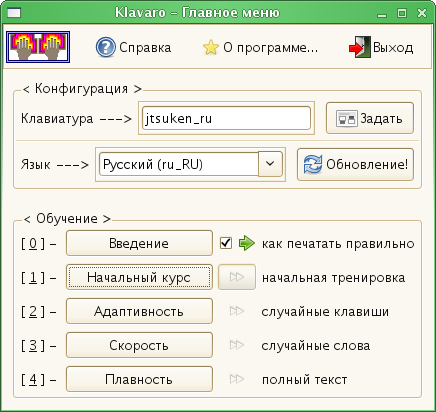Click [ 2 ] – shortcut label
The image size is (436, 412).
click(39, 312)
